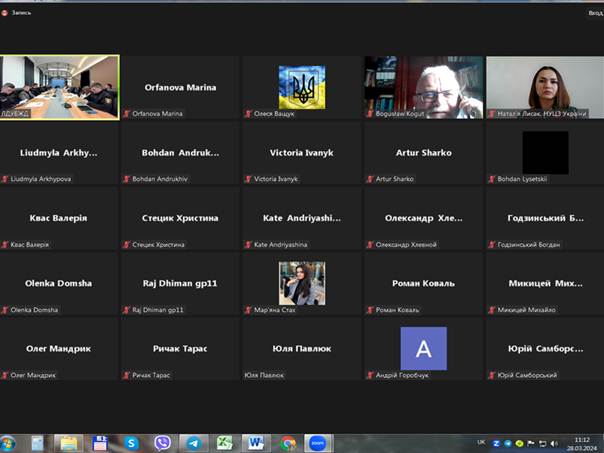
Task: Open the view options at top right
Action: click(595, 12)
